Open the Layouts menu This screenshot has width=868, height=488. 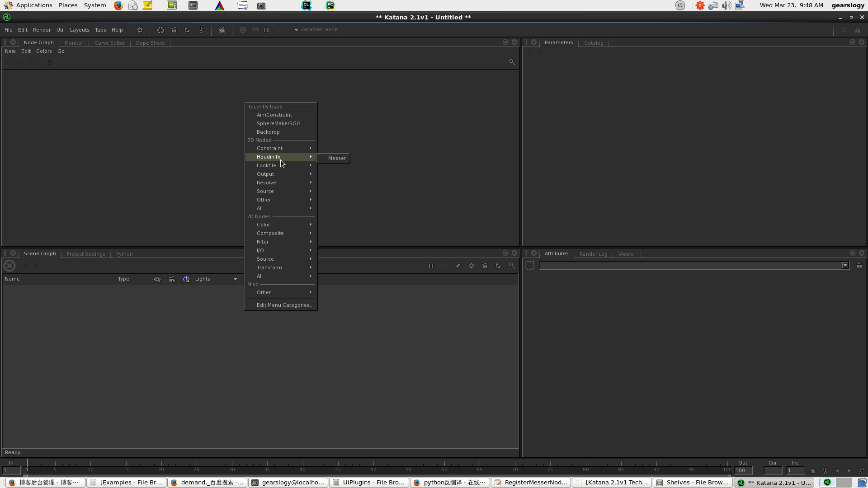[x=80, y=30]
